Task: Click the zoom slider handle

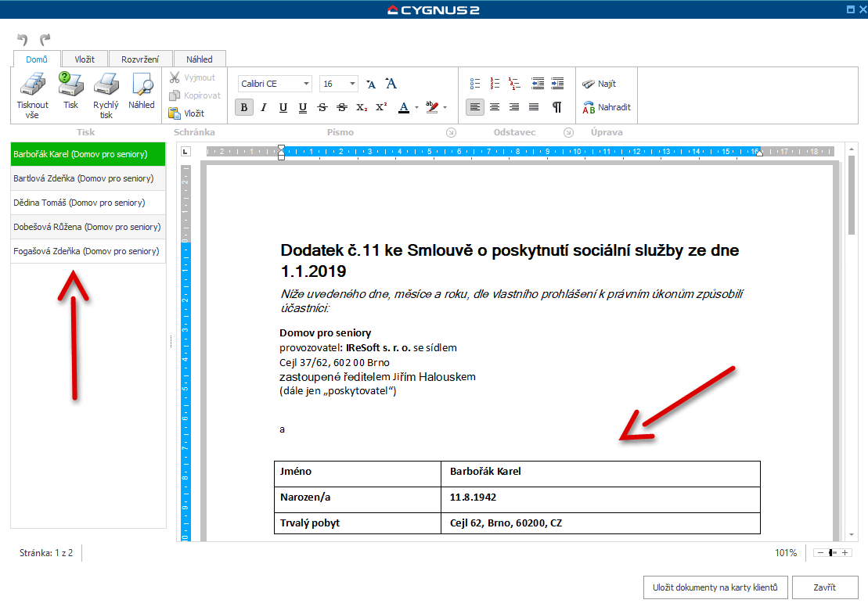Action: tap(831, 553)
